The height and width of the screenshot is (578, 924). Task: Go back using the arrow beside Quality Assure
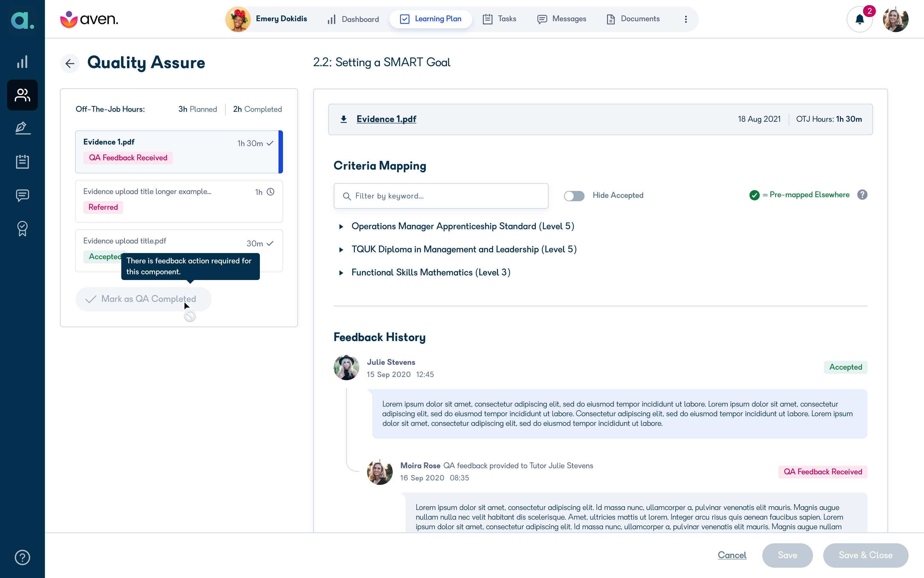(70, 63)
